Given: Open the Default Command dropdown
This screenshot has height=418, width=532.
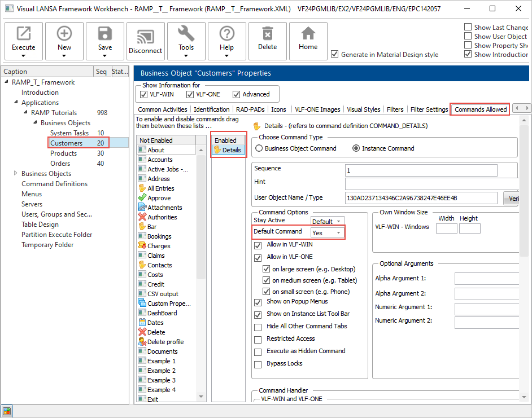Looking at the screenshot, I should click(x=328, y=232).
